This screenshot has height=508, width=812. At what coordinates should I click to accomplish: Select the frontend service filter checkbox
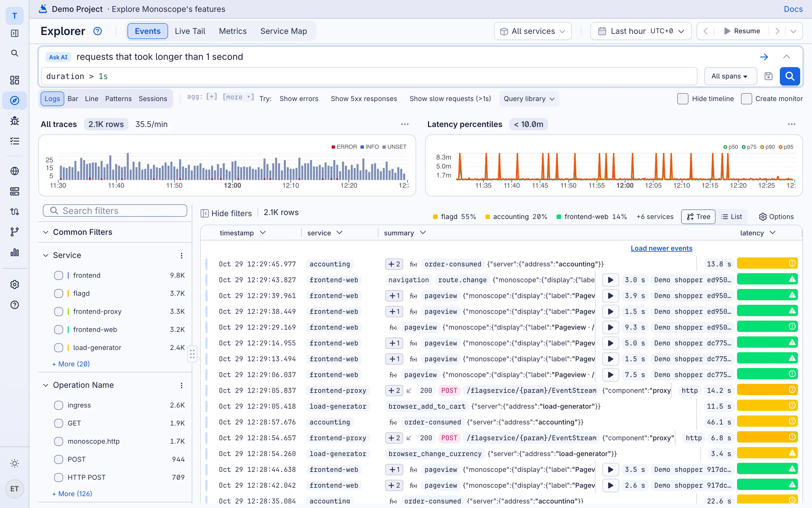click(58, 275)
